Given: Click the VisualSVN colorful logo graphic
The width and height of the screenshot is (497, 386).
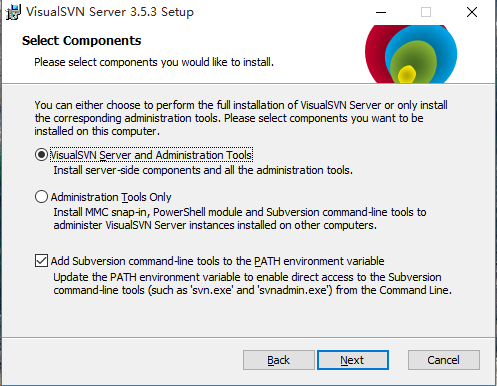Looking at the screenshot, I should coord(411,54).
